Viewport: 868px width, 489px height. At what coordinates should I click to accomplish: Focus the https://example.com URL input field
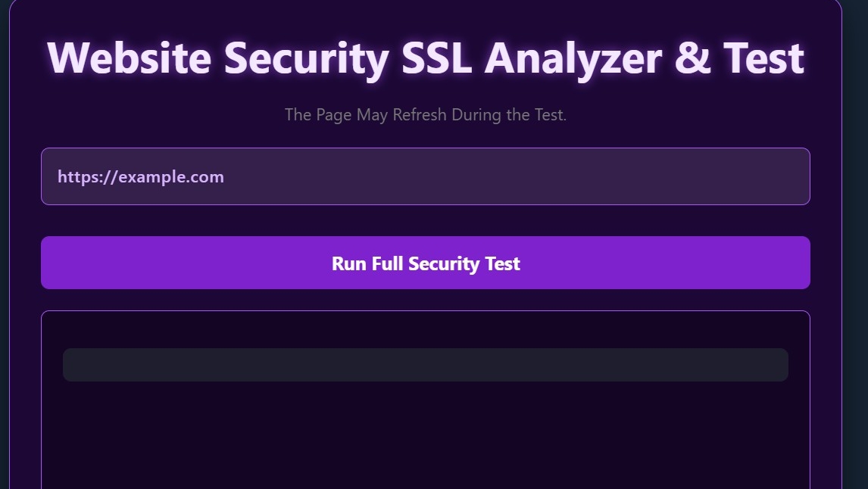point(425,176)
